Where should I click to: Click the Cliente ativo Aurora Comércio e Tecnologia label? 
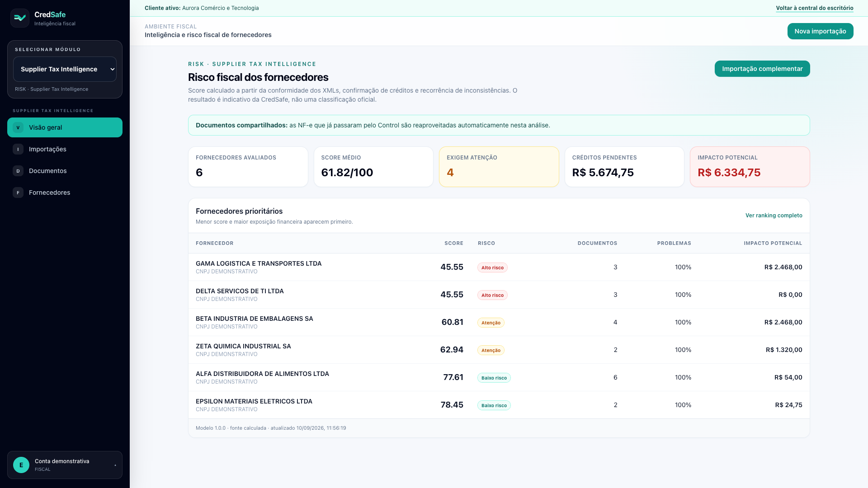202,8
